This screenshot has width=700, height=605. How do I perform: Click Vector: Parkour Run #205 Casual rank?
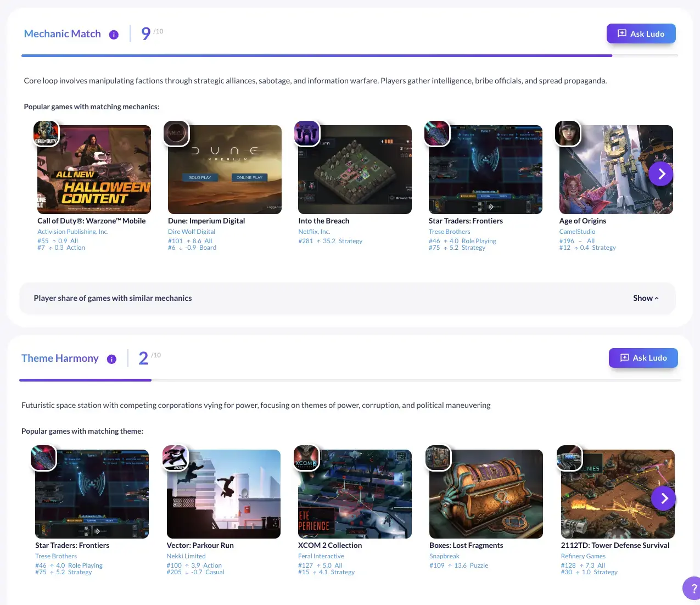pos(195,572)
